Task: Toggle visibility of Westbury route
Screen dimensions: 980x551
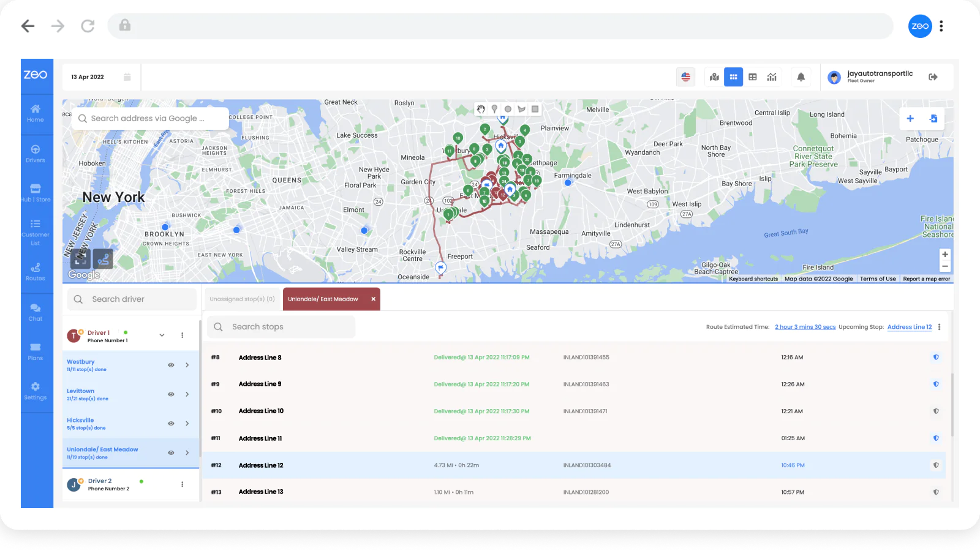Action: (x=171, y=365)
